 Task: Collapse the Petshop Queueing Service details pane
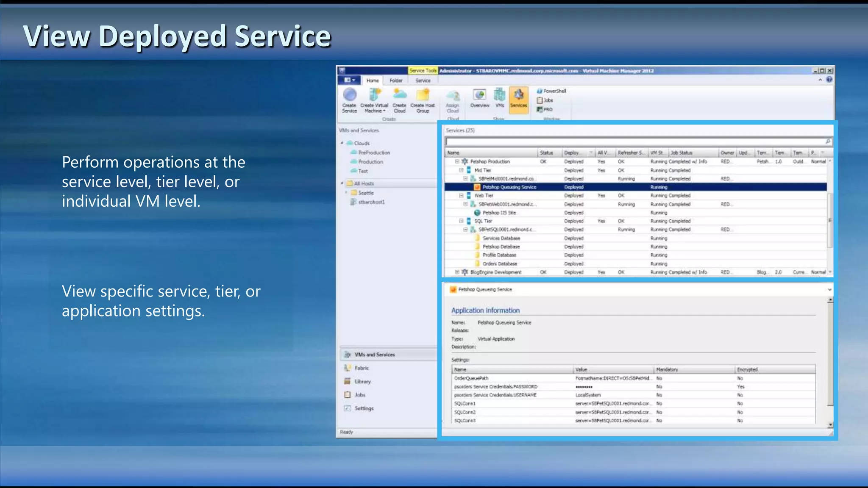[829, 290]
